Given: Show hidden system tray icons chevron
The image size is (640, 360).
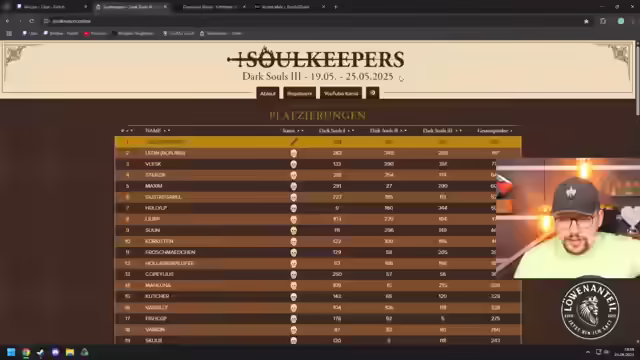Looking at the screenshot, I should pos(588,352).
